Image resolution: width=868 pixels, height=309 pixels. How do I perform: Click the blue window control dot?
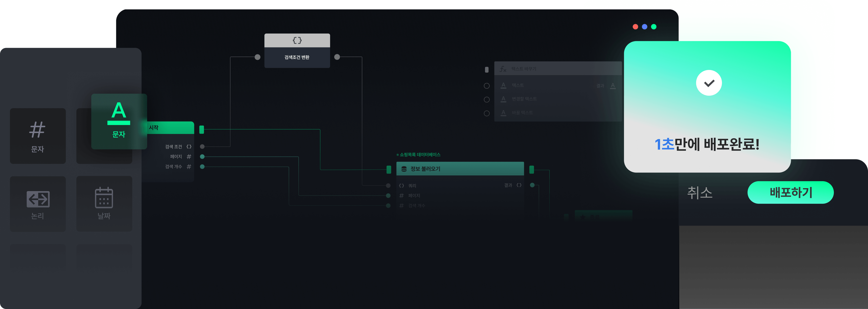pyautogui.click(x=645, y=27)
